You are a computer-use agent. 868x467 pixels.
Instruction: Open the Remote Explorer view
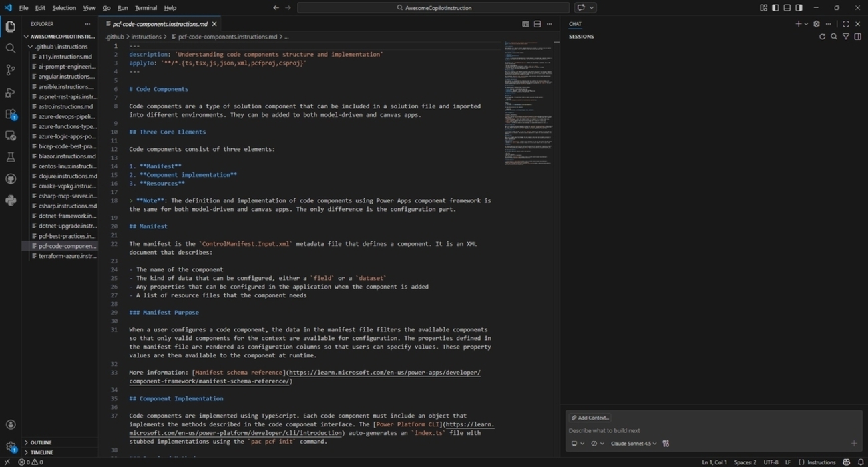pos(11,136)
